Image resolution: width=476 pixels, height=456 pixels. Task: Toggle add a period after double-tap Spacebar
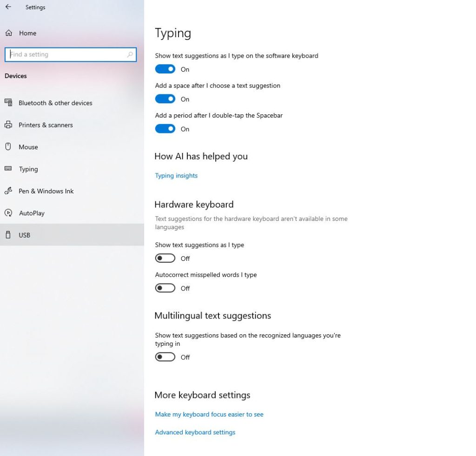tap(165, 129)
